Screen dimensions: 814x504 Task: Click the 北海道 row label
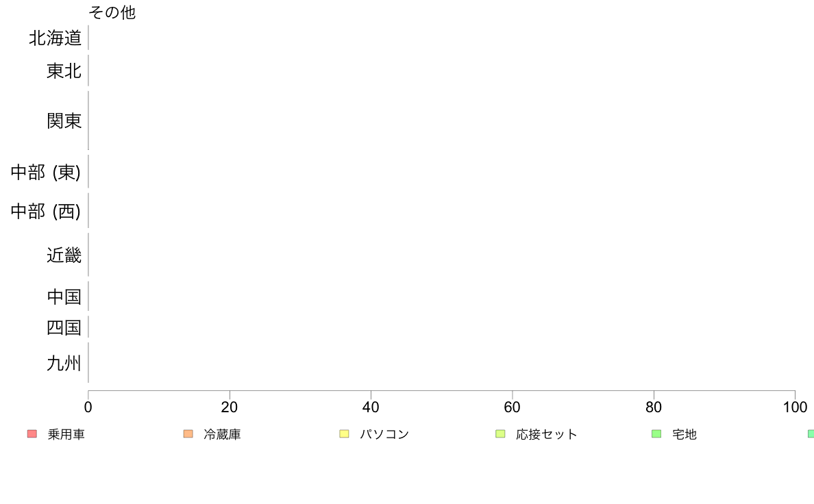tap(56, 38)
